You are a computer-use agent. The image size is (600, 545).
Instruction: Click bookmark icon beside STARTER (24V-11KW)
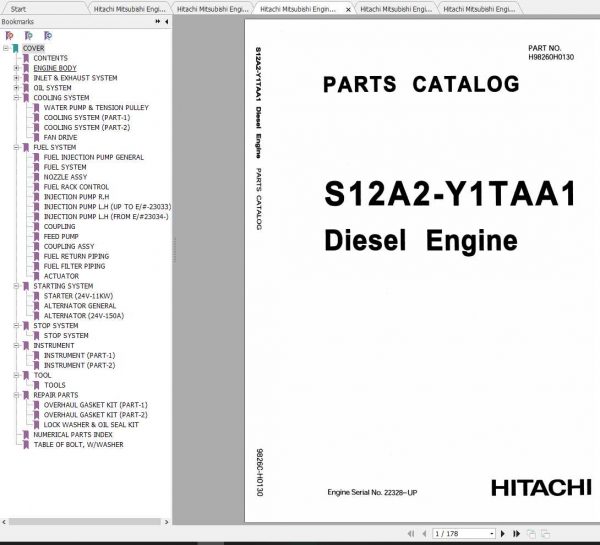(36, 296)
